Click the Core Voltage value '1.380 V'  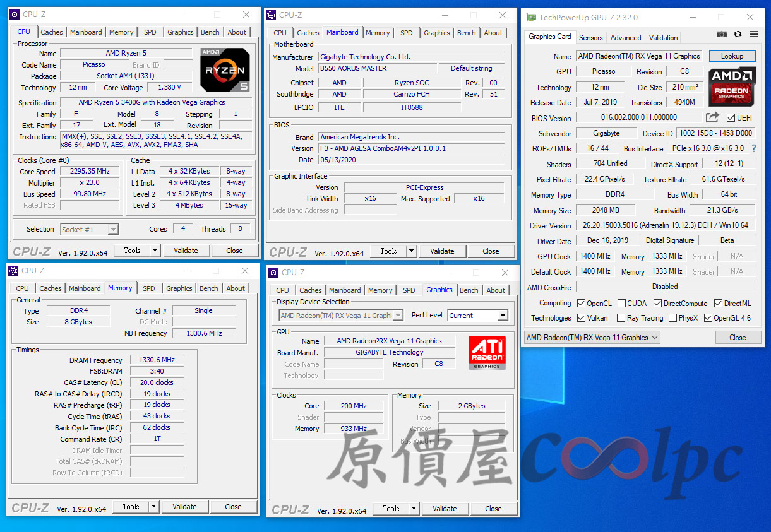pyautogui.click(x=169, y=87)
